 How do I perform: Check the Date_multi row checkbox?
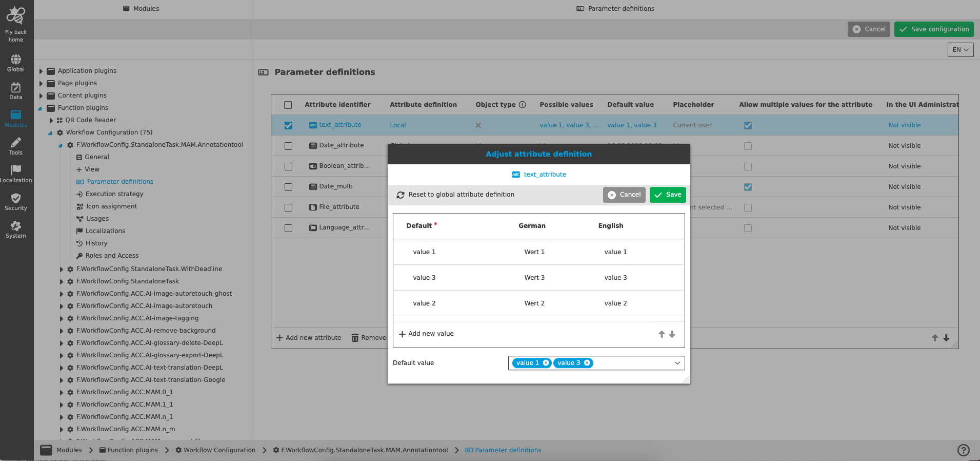point(288,187)
